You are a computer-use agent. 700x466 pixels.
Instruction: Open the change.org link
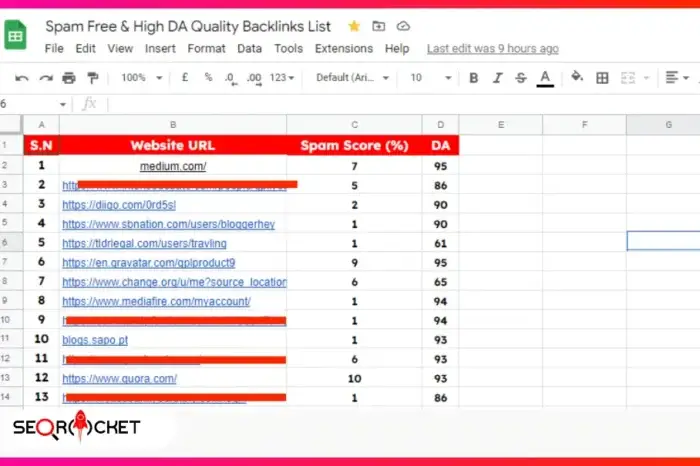(x=175, y=282)
